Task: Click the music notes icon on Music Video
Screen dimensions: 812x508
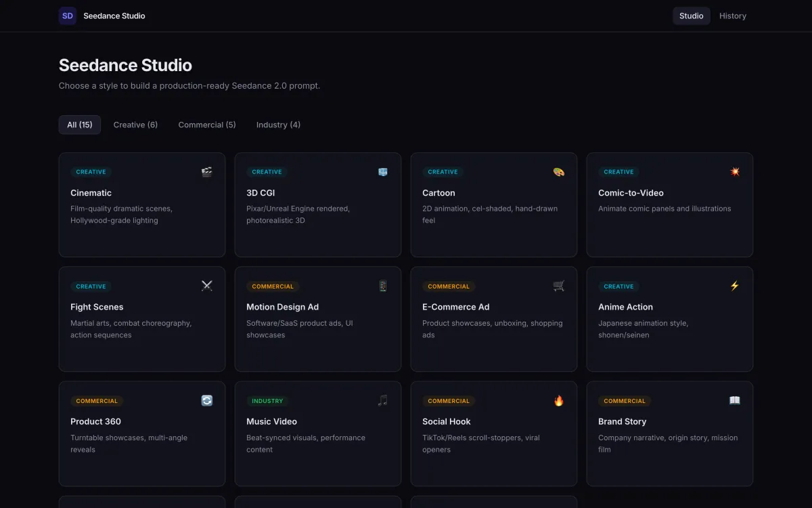Action: coord(383,400)
